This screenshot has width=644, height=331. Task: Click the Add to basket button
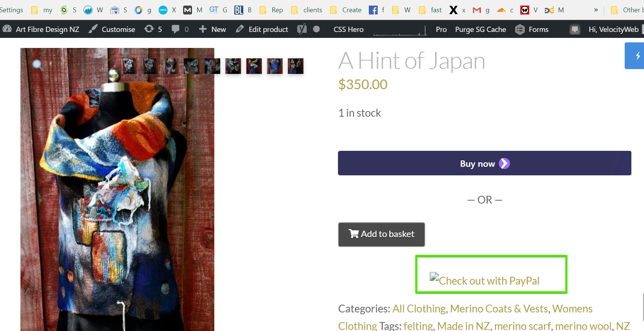(x=381, y=234)
